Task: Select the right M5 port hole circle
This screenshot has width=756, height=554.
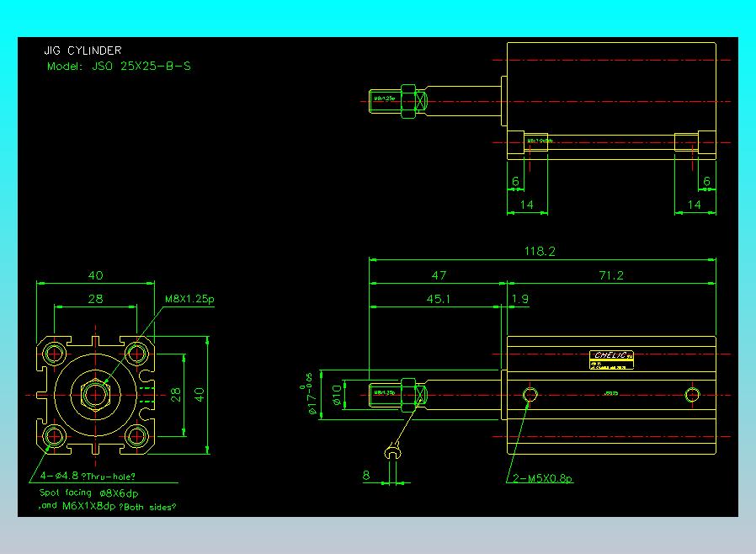Action: click(692, 395)
